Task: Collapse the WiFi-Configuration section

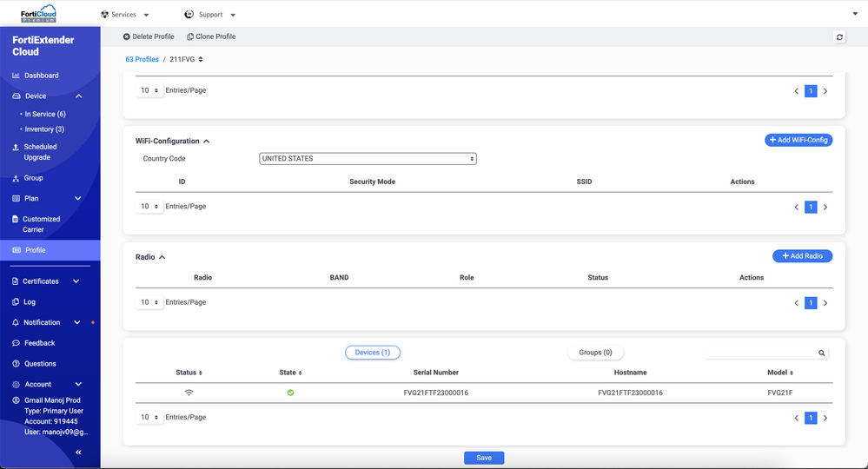Action: click(207, 141)
